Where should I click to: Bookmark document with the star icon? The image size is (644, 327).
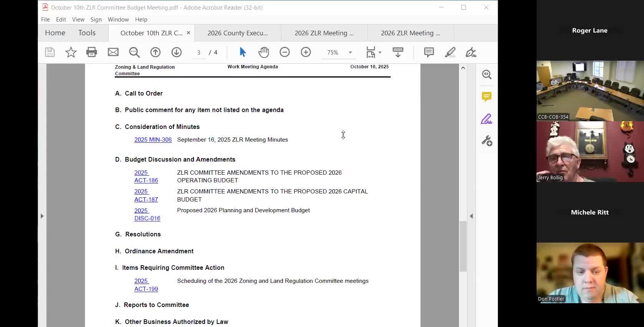point(71,52)
